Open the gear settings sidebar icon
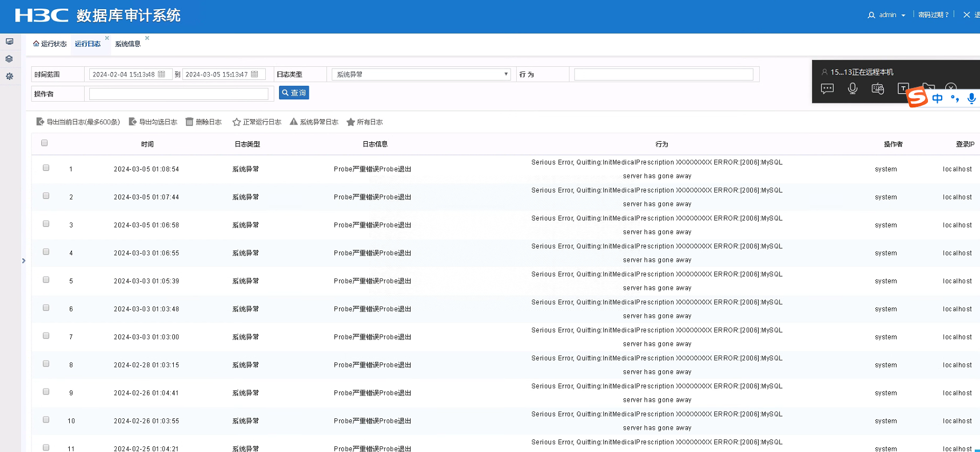Screen dimensions: 980x452 [10, 76]
